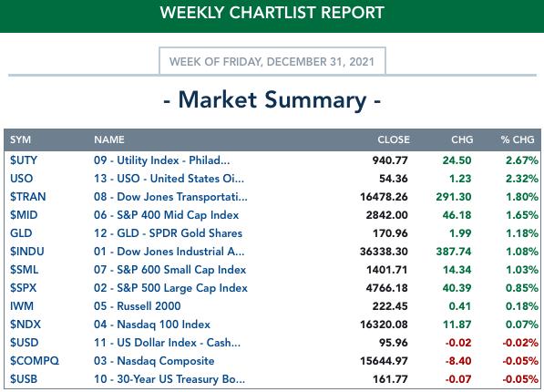Screen dimensions: 544x392
Task: Click the SYM column header
Action: (20, 139)
